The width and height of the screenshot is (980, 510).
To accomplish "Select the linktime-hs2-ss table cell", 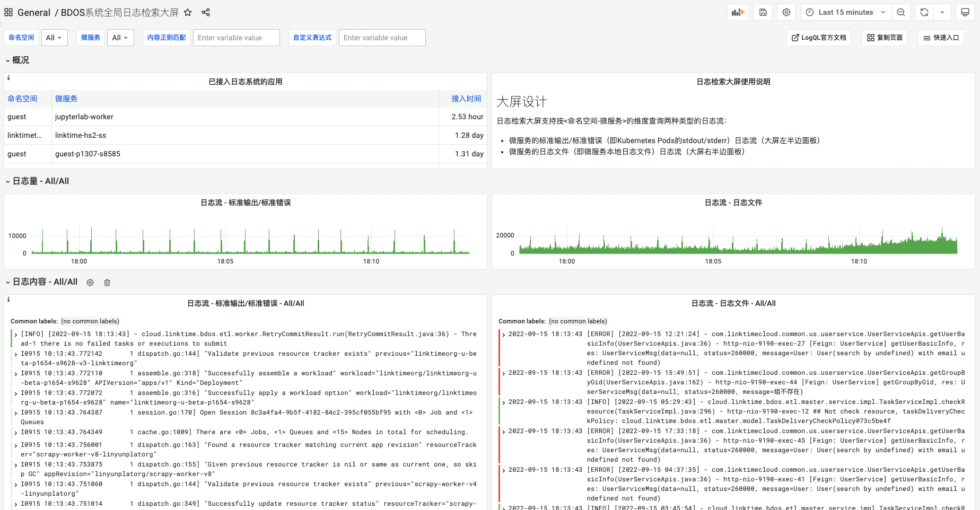I will point(245,135).
